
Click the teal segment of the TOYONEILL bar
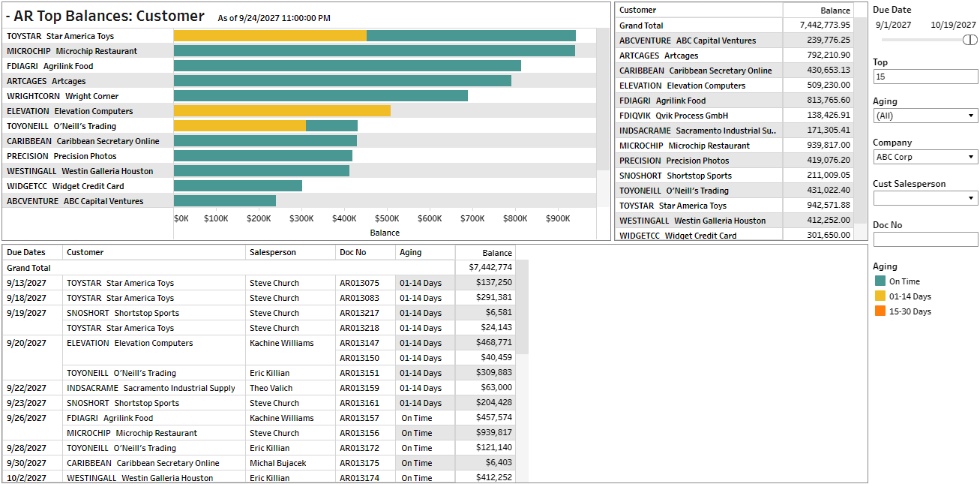point(331,126)
